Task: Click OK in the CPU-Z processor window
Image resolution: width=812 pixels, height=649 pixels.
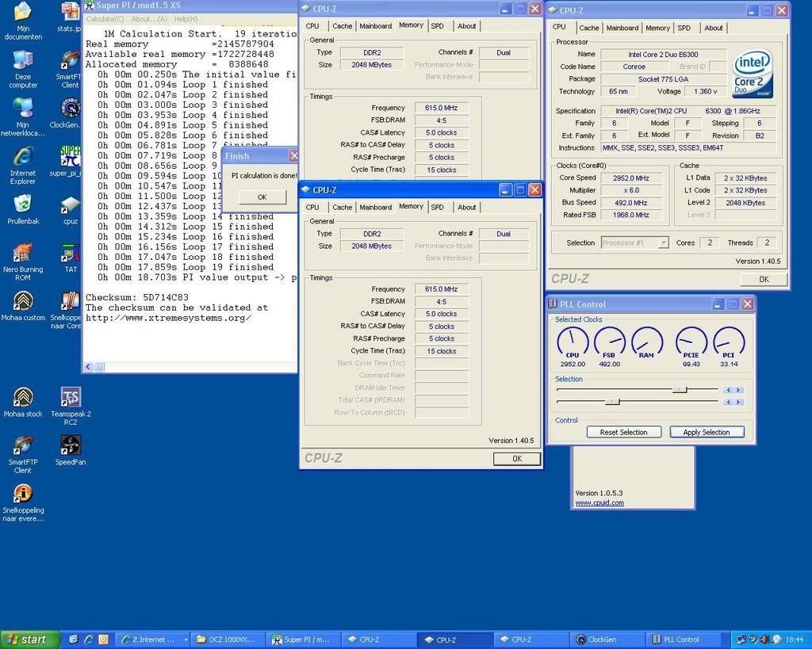Action: point(764,279)
